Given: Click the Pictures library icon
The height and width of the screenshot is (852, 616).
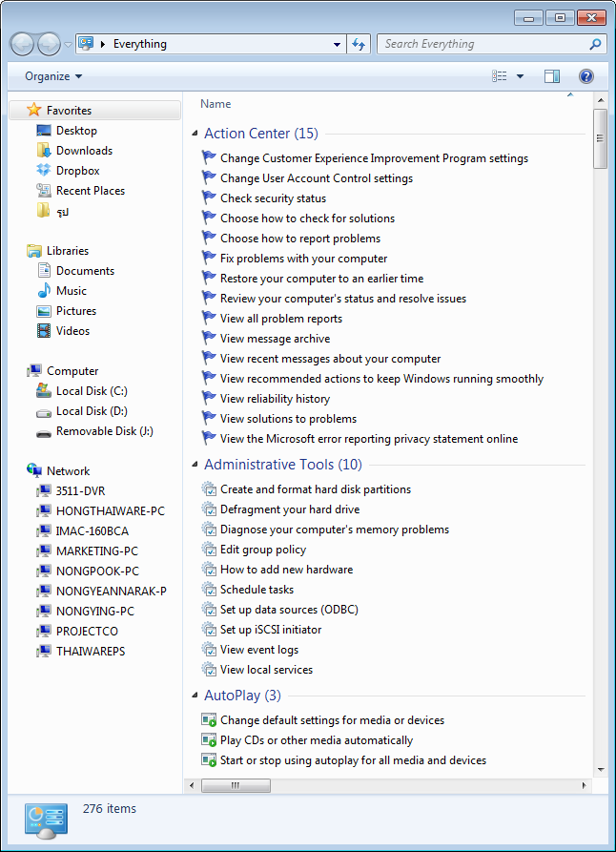Looking at the screenshot, I should tap(44, 311).
